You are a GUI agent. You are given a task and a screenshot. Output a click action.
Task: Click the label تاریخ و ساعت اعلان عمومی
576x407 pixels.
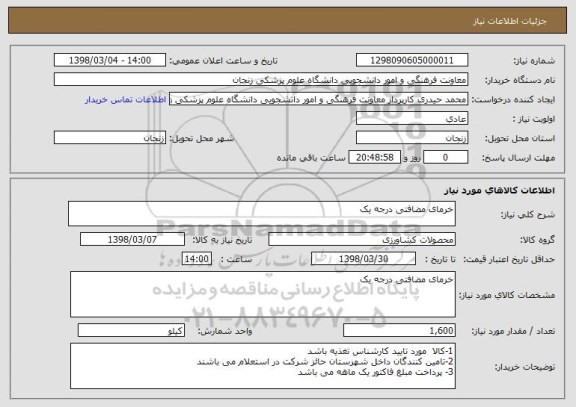coord(223,61)
